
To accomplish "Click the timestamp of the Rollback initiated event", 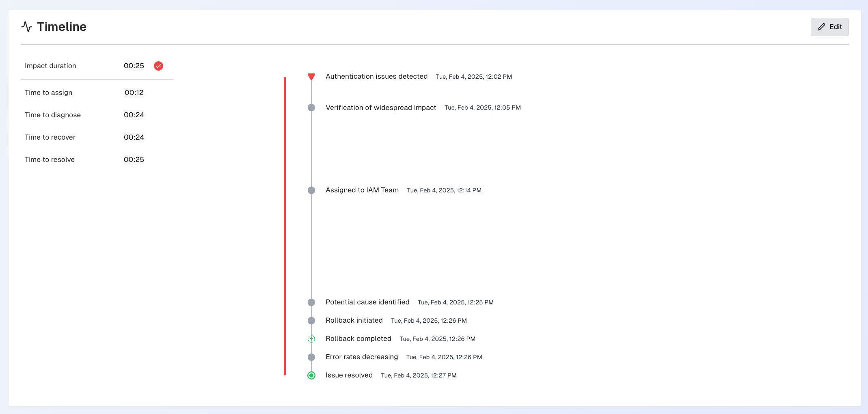I will pyautogui.click(x=429, y=321).
